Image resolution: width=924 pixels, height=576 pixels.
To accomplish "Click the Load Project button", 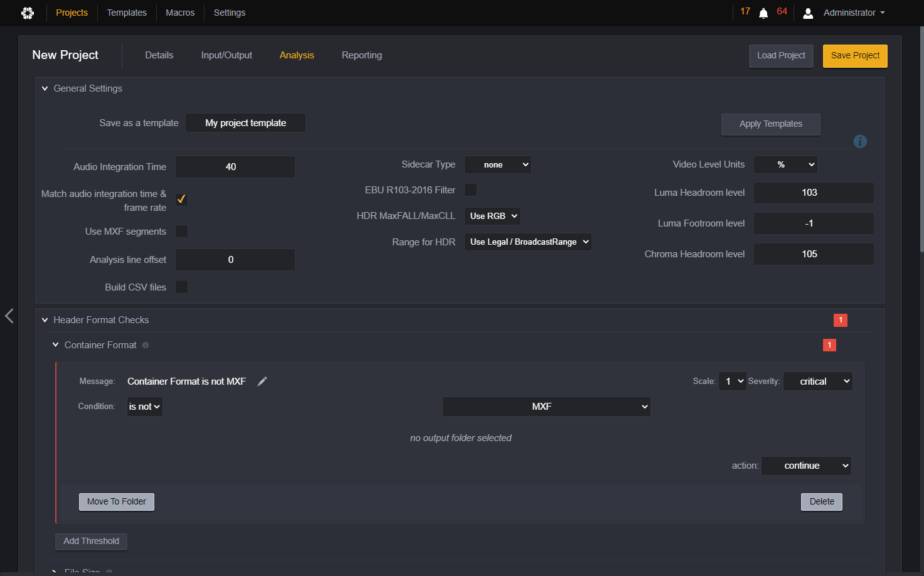I will (x=781, y=56).
